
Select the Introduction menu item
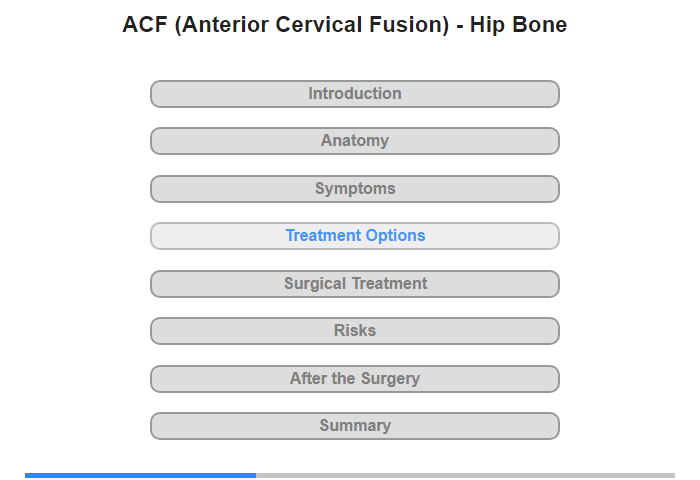354,94
